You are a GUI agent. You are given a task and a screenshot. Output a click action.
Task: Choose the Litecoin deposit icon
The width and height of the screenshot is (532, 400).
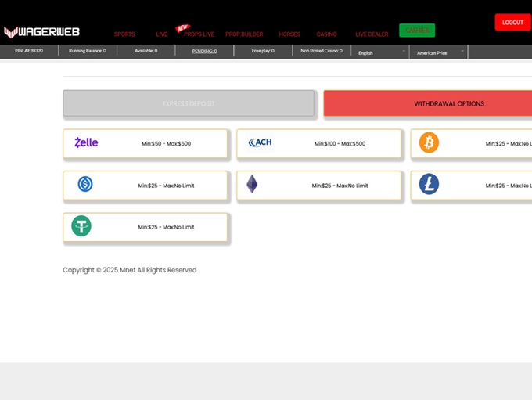pyautogui.click(x=429, y=185)
